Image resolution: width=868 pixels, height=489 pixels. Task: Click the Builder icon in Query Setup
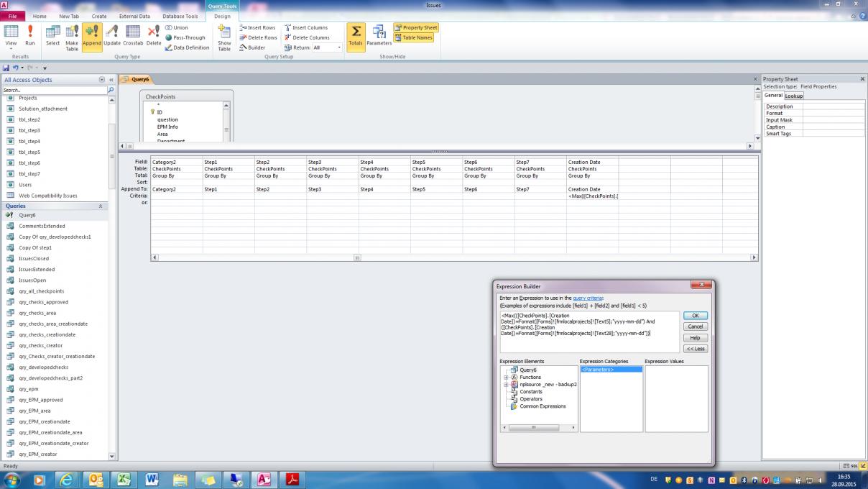[252, 47]
